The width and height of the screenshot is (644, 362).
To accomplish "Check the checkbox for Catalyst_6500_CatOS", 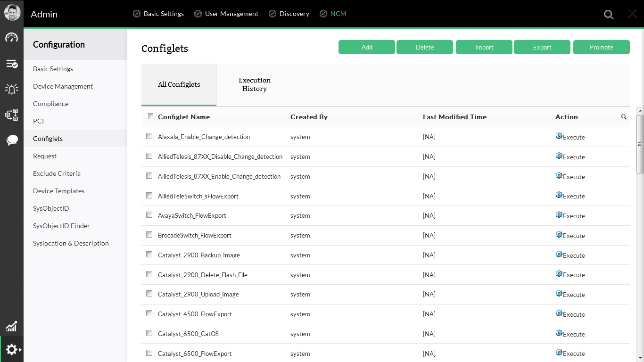I will pos(149,333).
